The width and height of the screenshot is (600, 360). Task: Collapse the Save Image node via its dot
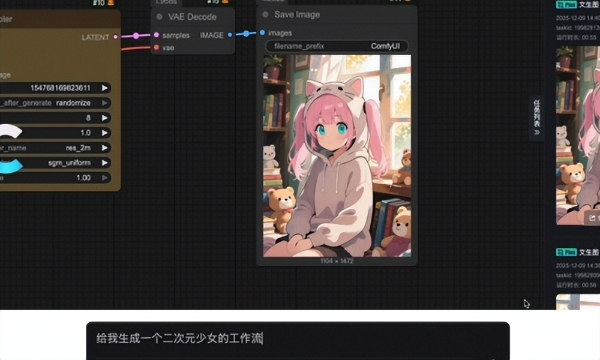coord(265,15)
